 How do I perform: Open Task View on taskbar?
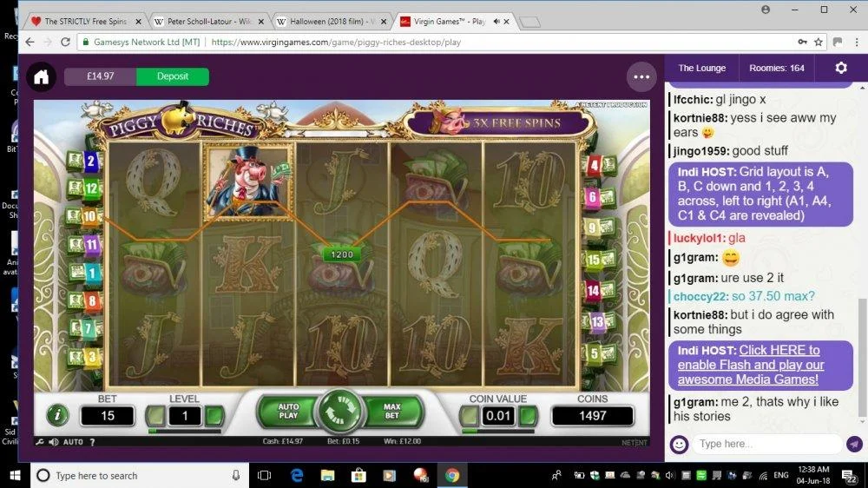(265, 475)
